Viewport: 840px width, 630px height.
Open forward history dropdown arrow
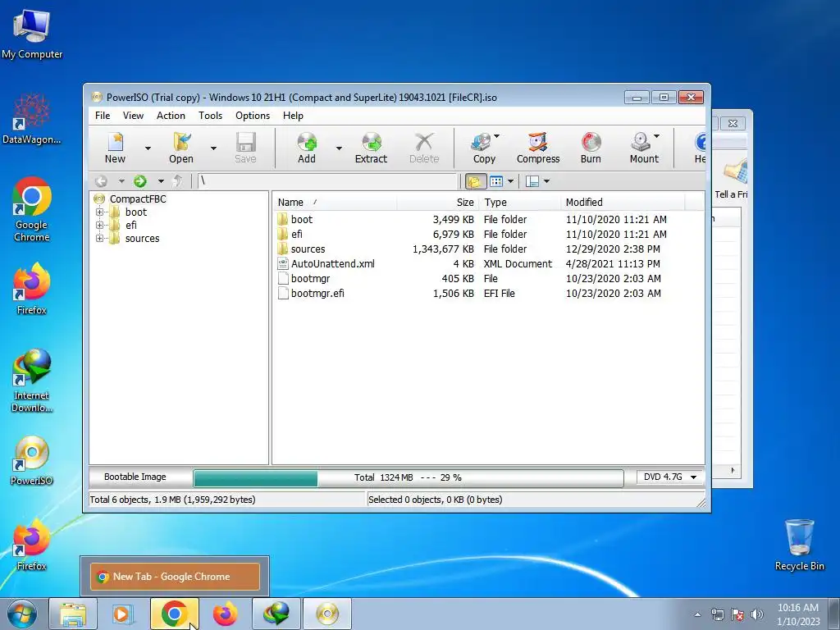[x=161, y=181]
